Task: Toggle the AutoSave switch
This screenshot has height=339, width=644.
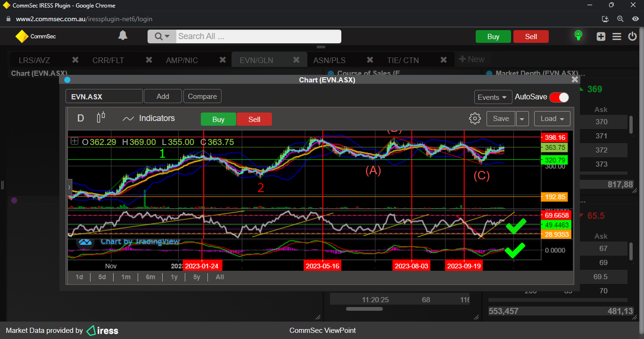Action: coord(559,97)
